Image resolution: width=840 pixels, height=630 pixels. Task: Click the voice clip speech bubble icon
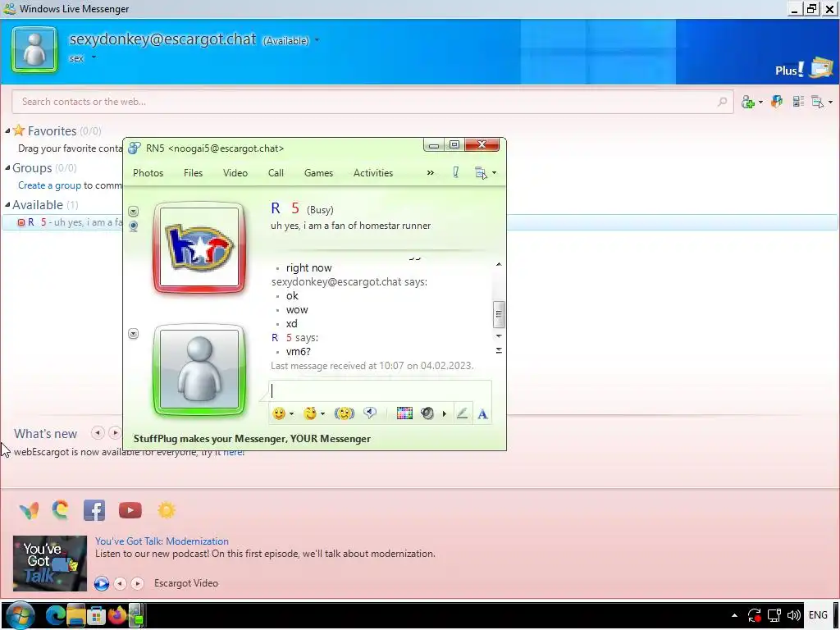pos(370,413)
